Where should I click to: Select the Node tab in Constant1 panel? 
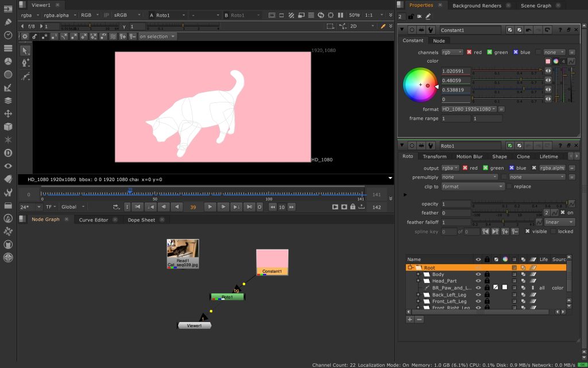(439, 41)
